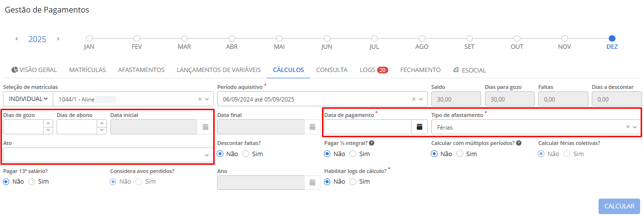The height and width of the screenshot is (216, 644).
Task: Select Não for Pagar 13º salário
Action: click(6, 182)
